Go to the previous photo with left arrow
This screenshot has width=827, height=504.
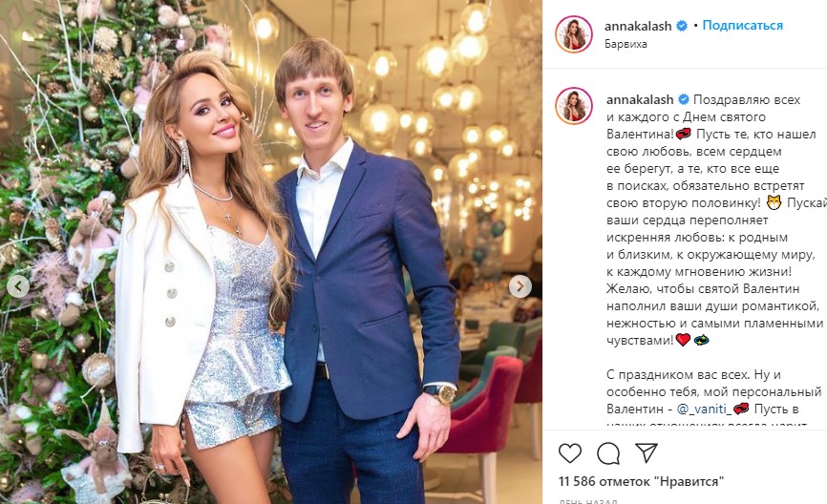18,286
